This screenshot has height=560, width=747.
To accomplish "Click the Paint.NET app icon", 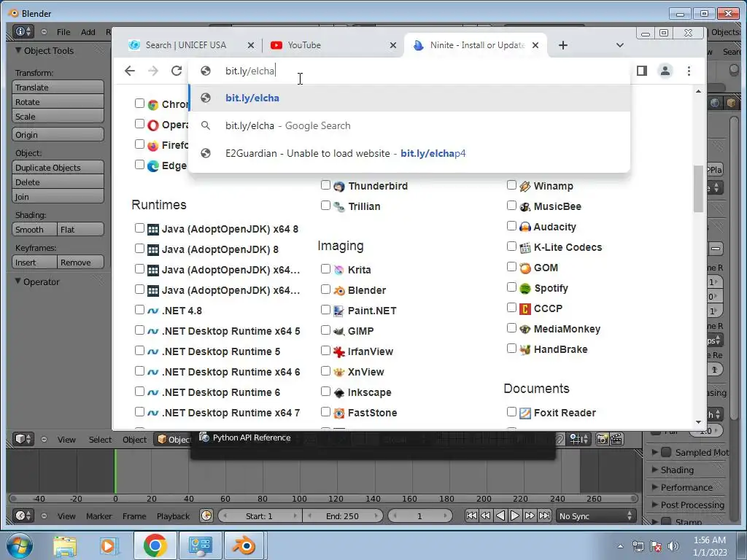I will tap(338, 311).
